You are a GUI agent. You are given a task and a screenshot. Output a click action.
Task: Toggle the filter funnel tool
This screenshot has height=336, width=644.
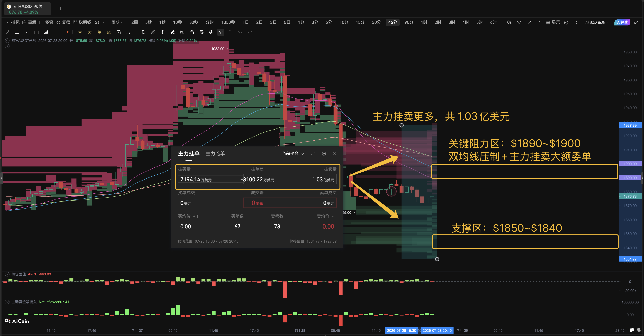[x=221, y=32]
